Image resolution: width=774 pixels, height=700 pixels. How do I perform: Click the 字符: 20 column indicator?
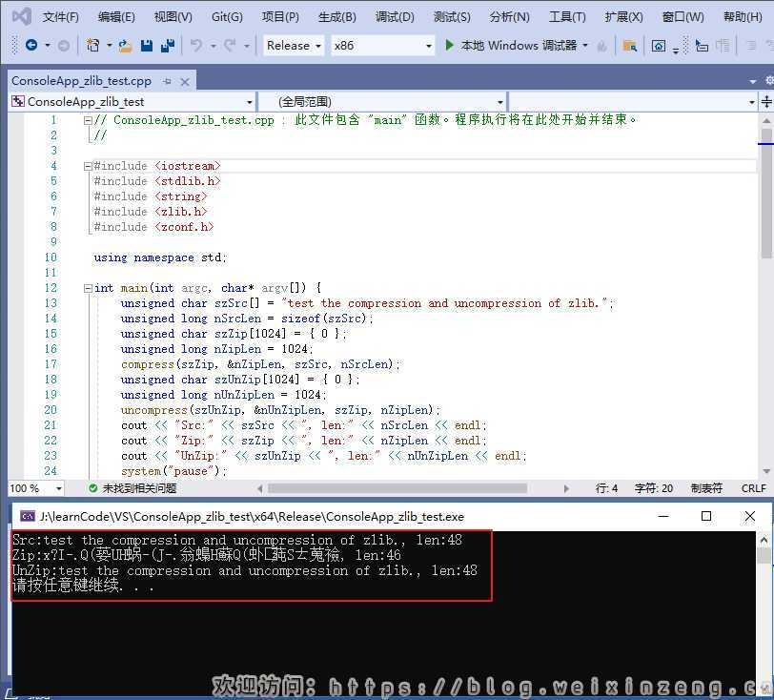coord(654,488)
